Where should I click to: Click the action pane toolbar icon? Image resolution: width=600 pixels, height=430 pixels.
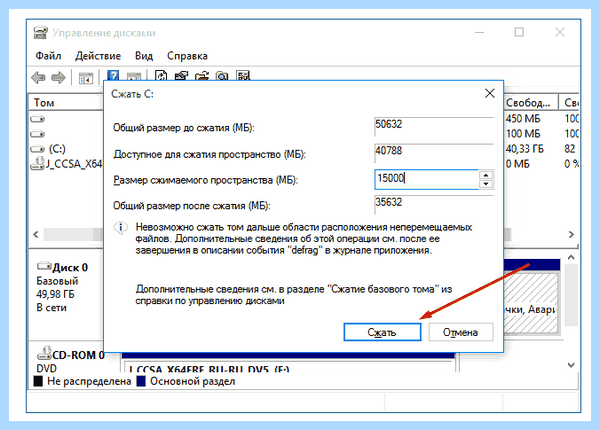pos(134,76)
